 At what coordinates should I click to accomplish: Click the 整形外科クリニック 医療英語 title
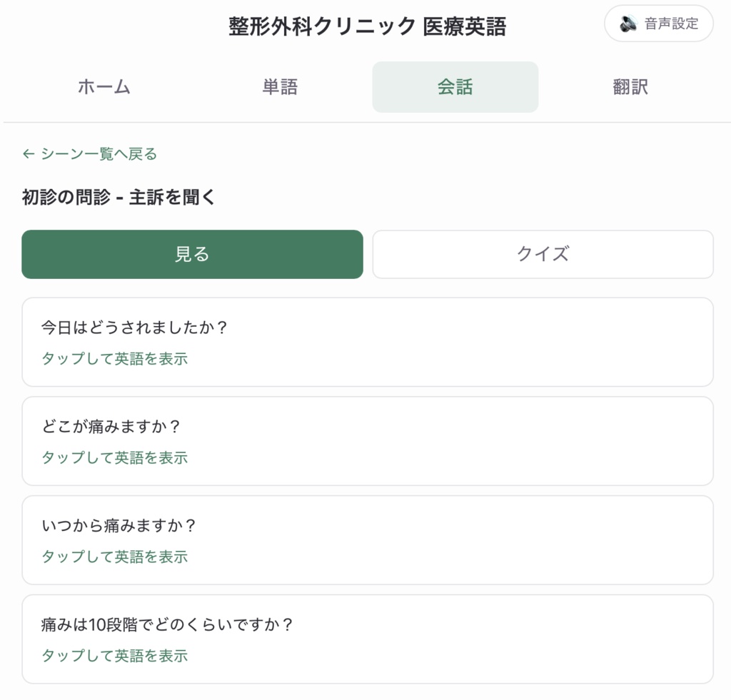tap(368, 26)
